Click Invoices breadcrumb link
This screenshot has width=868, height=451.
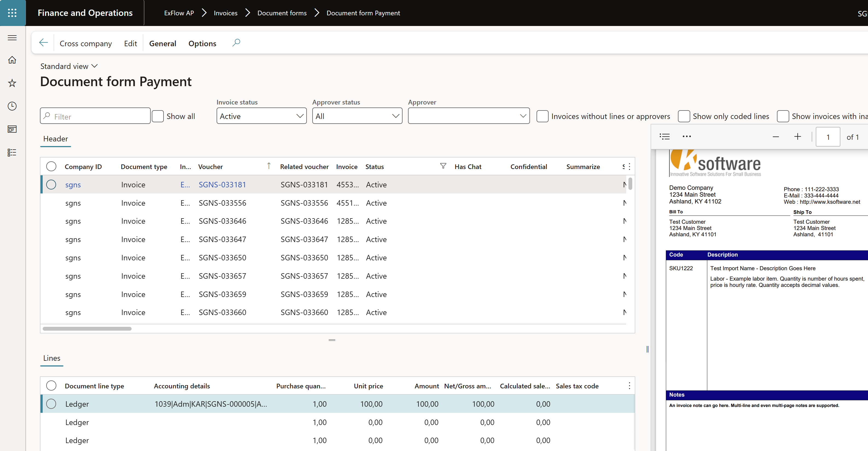tap(225, 13)
